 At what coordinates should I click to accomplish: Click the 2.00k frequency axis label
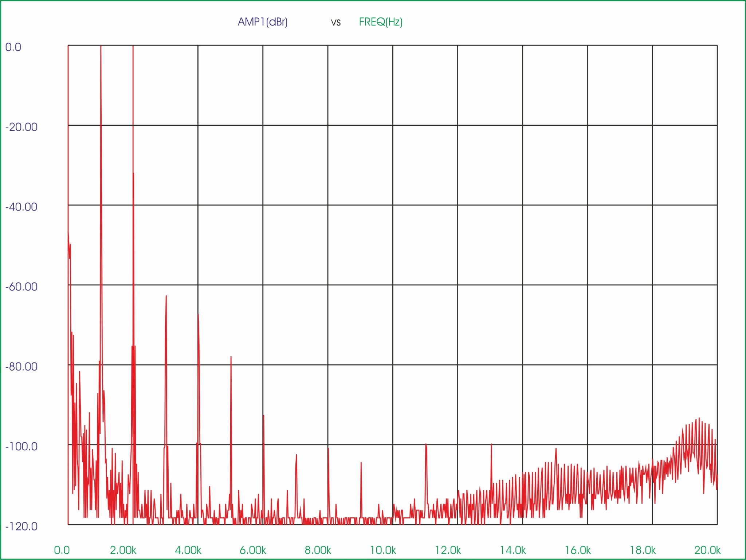pos(123,550)
